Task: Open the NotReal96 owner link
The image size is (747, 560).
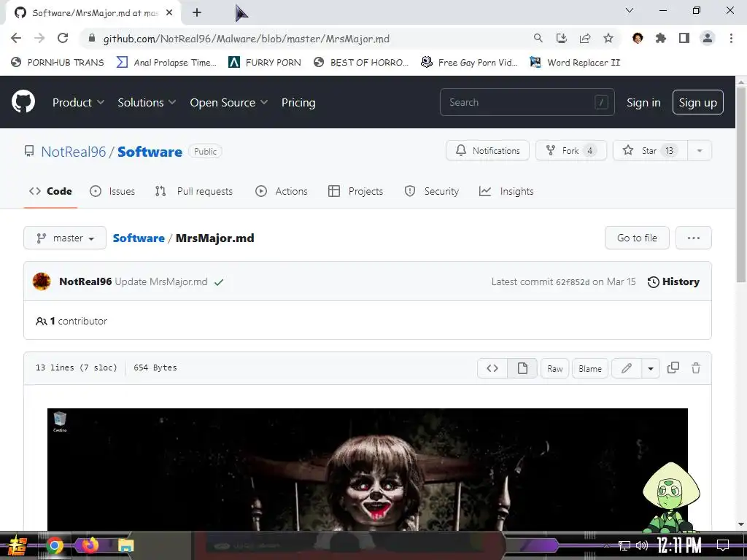Action: click(74, 152)
